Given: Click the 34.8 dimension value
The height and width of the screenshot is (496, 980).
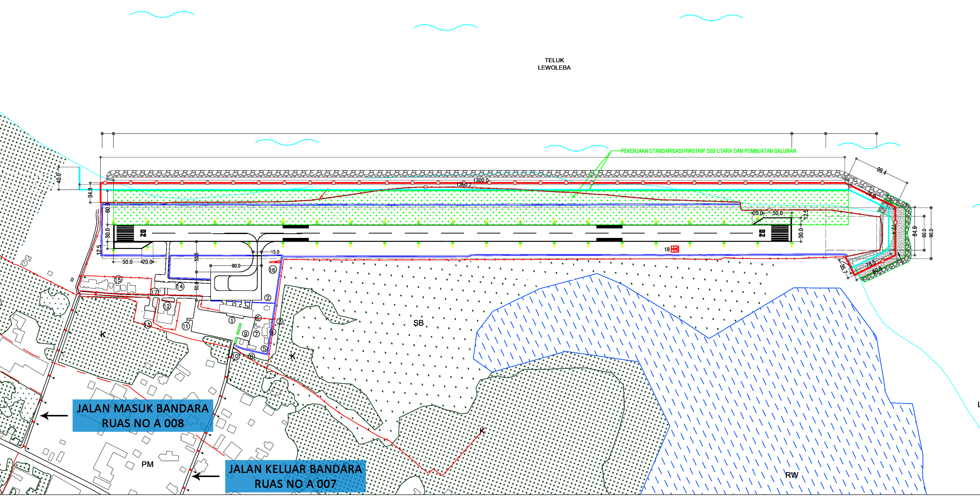Looking at the screenshot, I should click(x=90, y=193).
